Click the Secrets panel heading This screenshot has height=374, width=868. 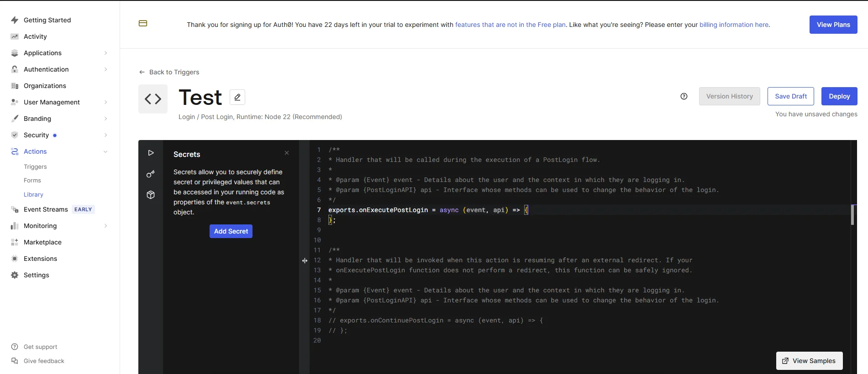pyautogui.click(x=187, y=154)
